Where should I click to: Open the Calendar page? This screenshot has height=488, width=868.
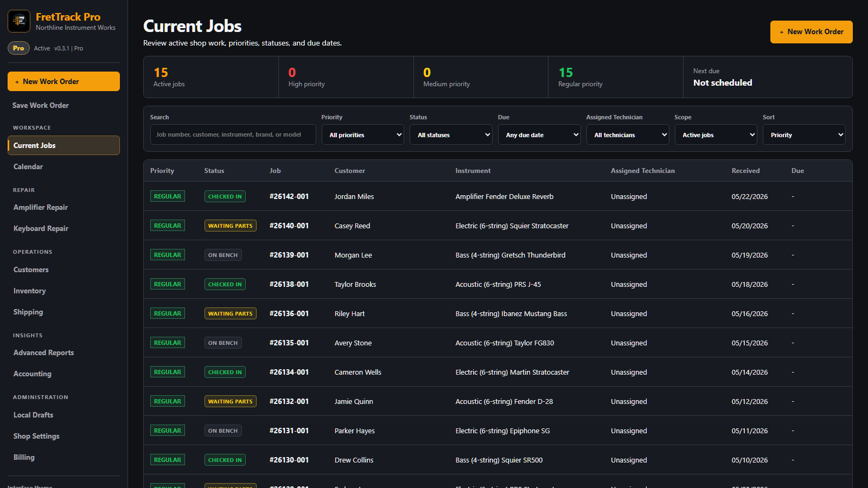point(28,166)
